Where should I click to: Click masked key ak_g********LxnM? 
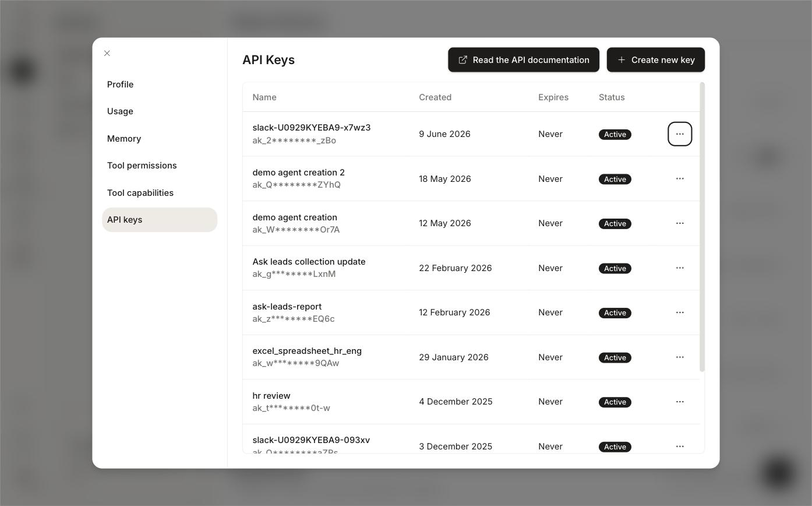294,274
